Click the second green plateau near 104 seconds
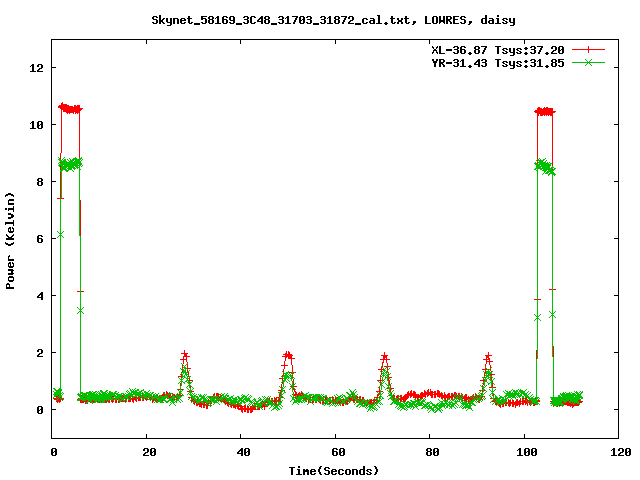The height and width of the screenshot is (480, 640). (545, 167)
